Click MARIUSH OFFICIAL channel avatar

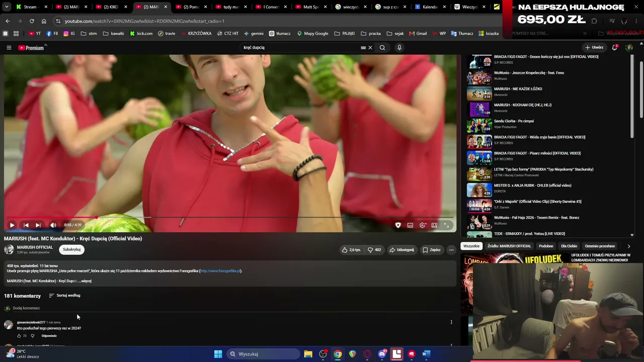[9, 249]
